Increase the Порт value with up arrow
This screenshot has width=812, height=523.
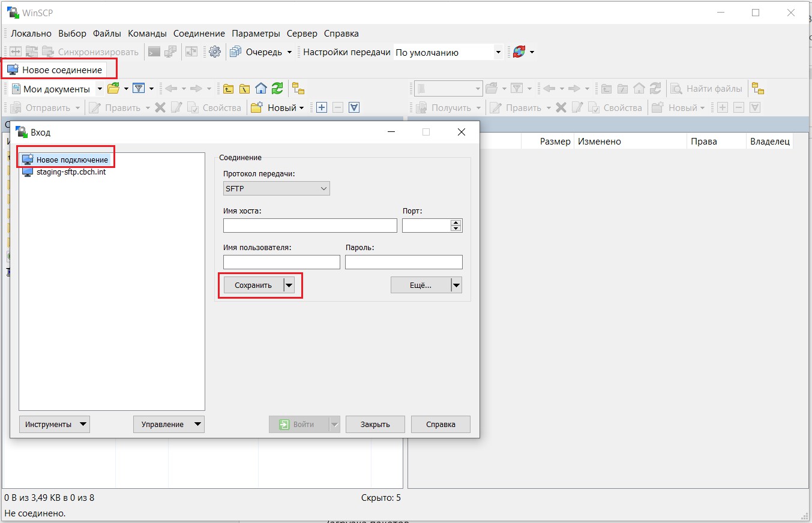456,223
